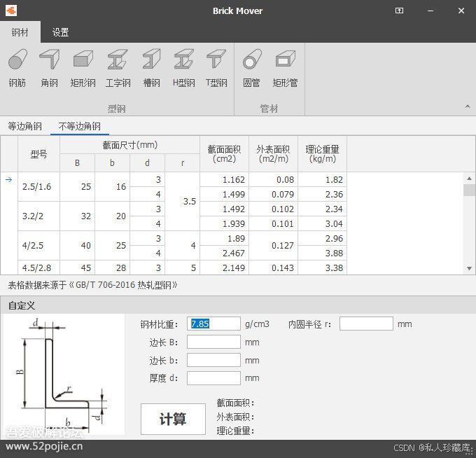Click the angle steel cross-section diagram
Image resolution: width=476 pixels, height=458 pixels.
tap(63, 375)
